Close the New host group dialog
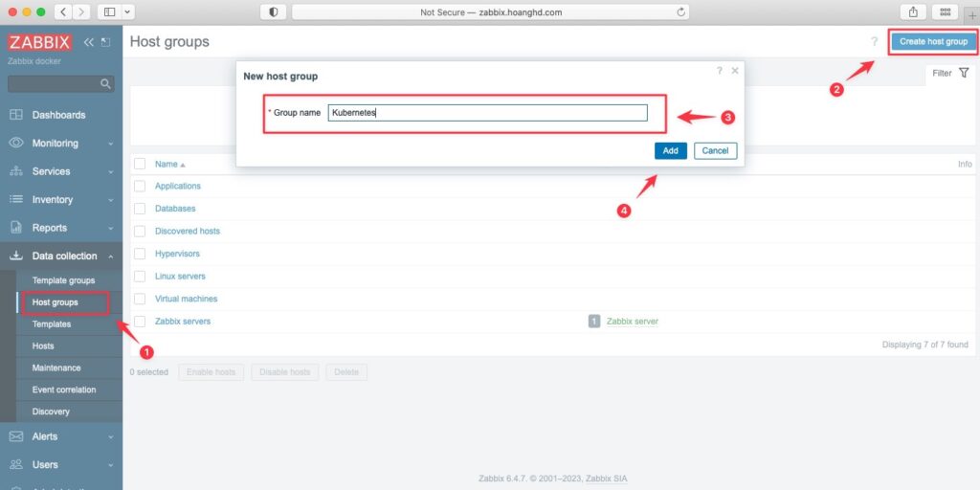Screen dimensions: 980x490 pyautogui.click(x=735, y=71)
